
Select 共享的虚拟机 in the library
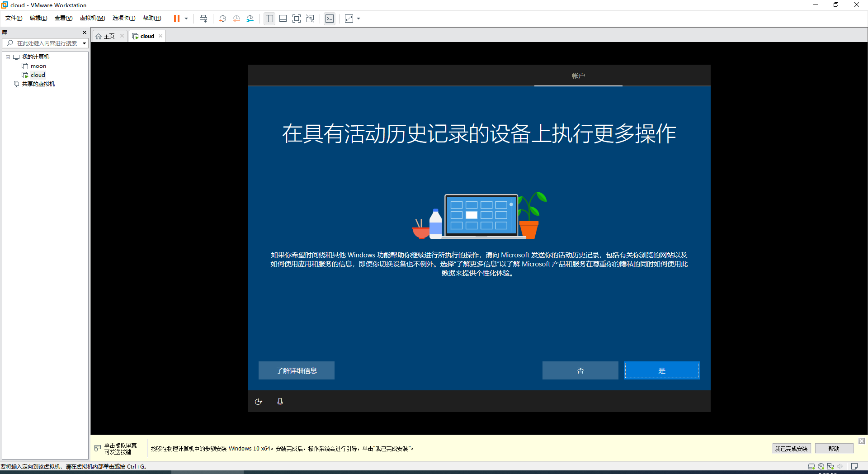[38, 84]
